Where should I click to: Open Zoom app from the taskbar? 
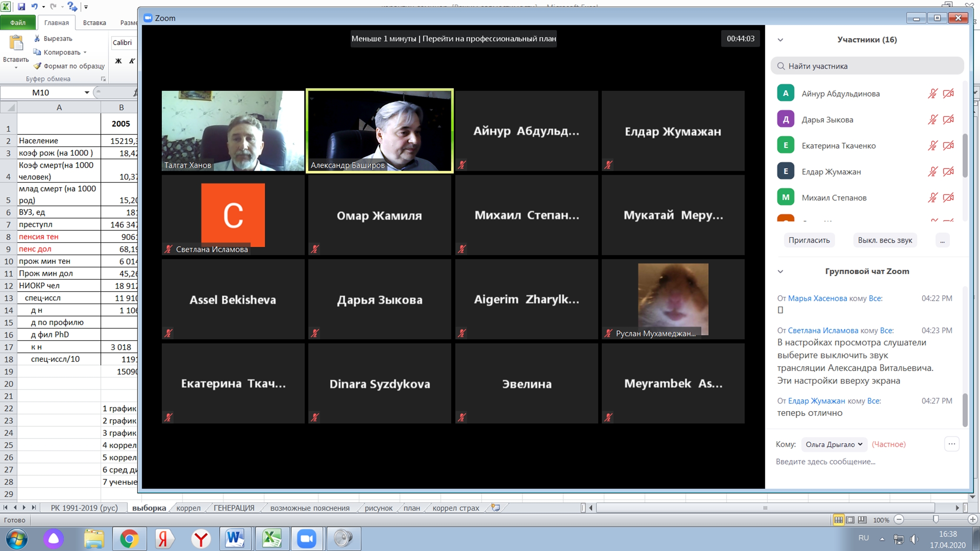click(307, 539)
